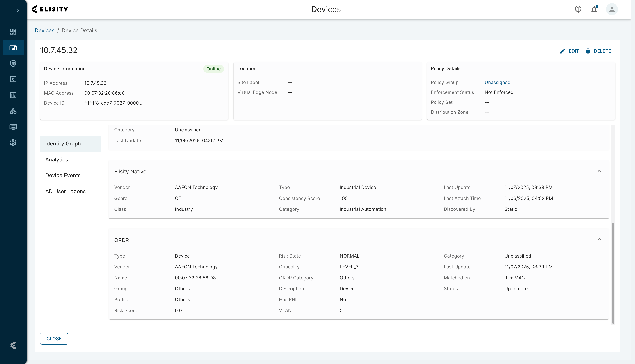Image resolution: width=635 pixels, height=364 pixels.
Task: Open the user profile avatar icon
Action: click(612, 9)
